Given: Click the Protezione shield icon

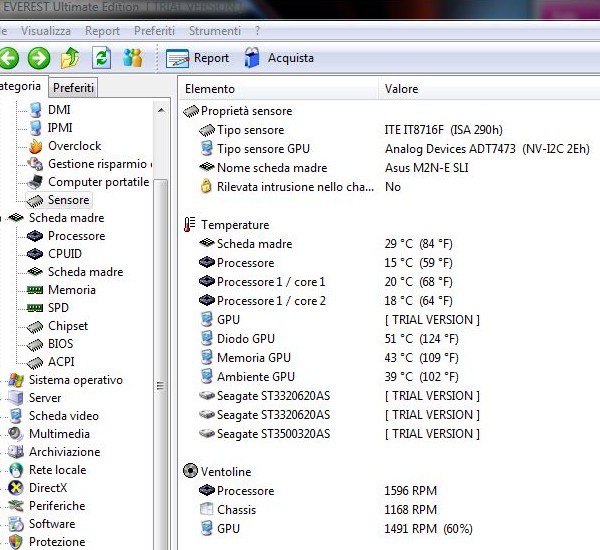Looking at the screenshot, I should coord(16,542).
